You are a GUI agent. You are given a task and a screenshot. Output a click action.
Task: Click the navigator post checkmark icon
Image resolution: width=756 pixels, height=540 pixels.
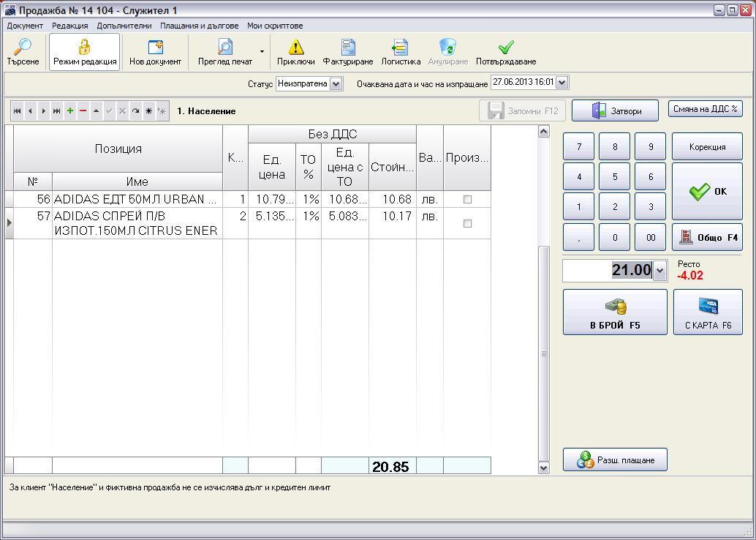(x=110, y=111)
